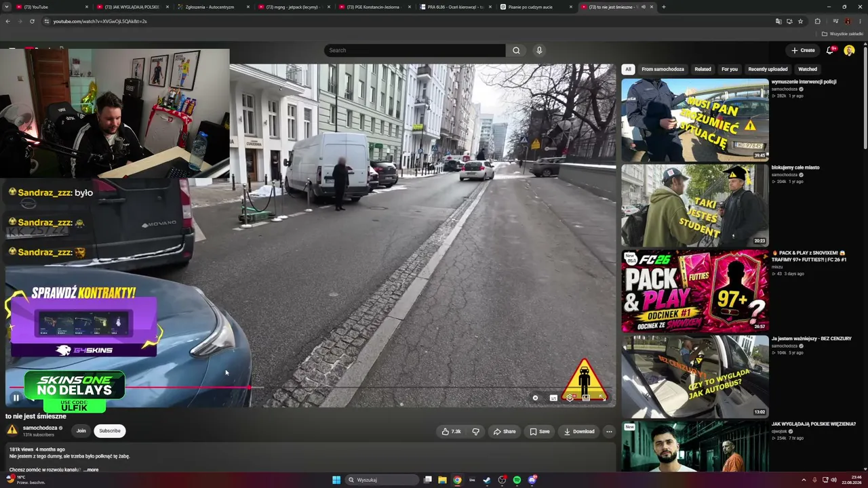
Task: Open the account avatar menu
Action: 849,50
